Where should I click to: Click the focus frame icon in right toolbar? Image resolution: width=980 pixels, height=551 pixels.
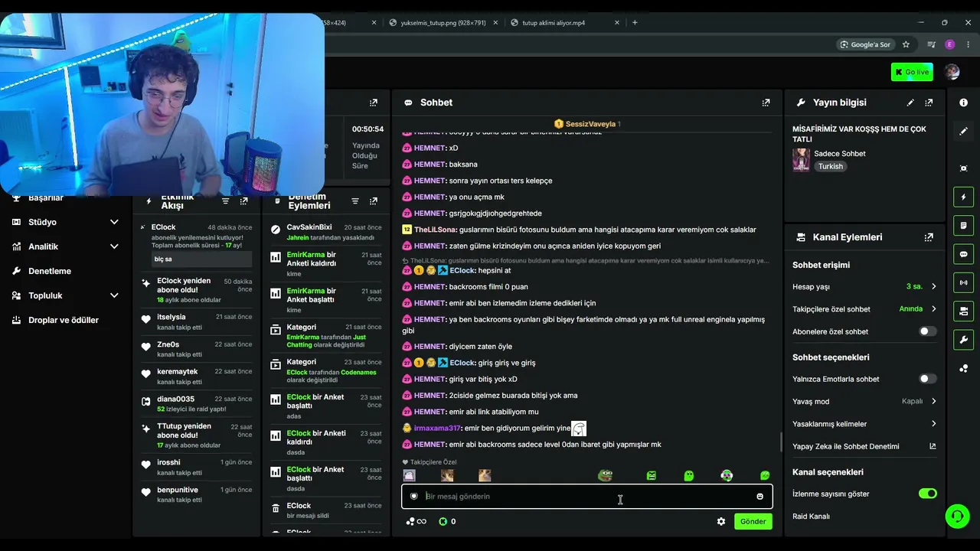pyautogui.click(x=963, y=168)
